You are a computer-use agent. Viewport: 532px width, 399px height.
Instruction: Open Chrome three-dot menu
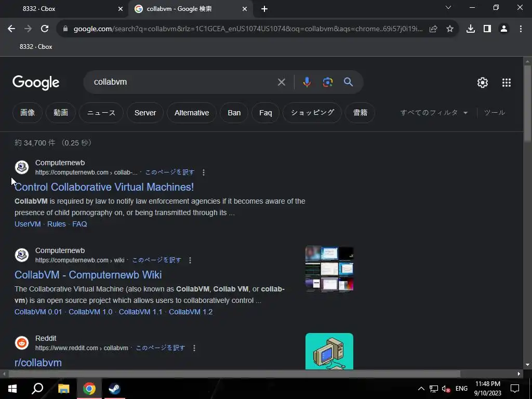click(x=521, y=29)
